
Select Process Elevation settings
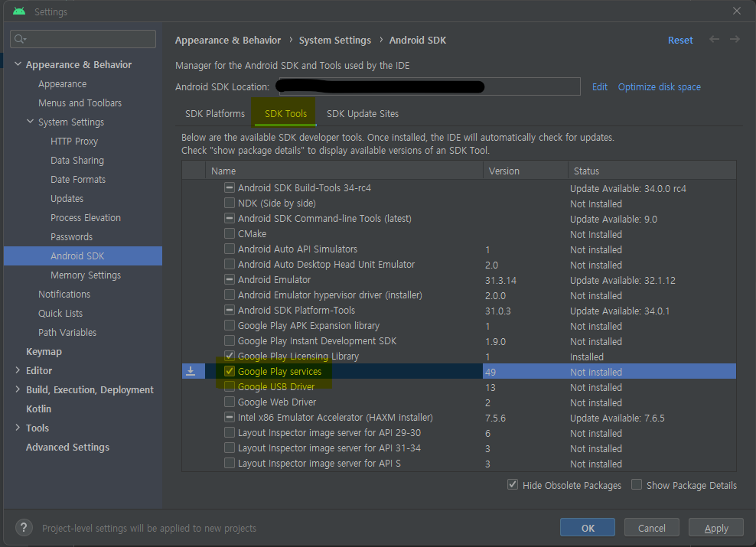86,217
